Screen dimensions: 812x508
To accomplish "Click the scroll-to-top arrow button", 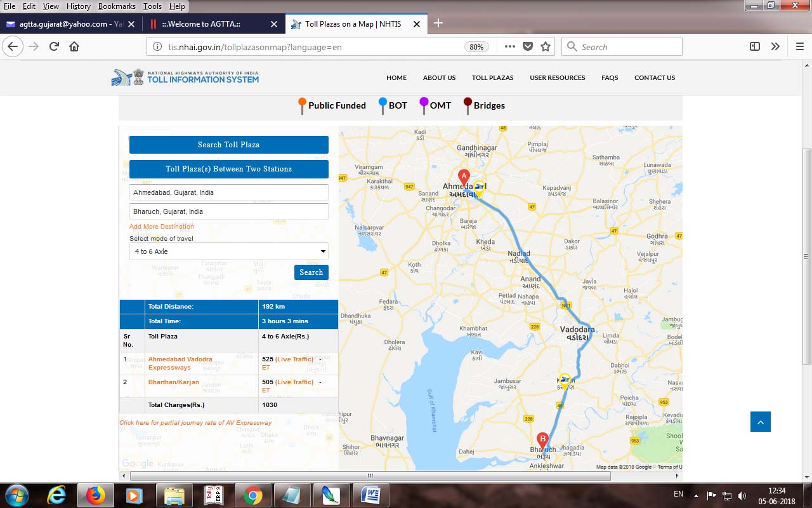I will coord(760,422).
